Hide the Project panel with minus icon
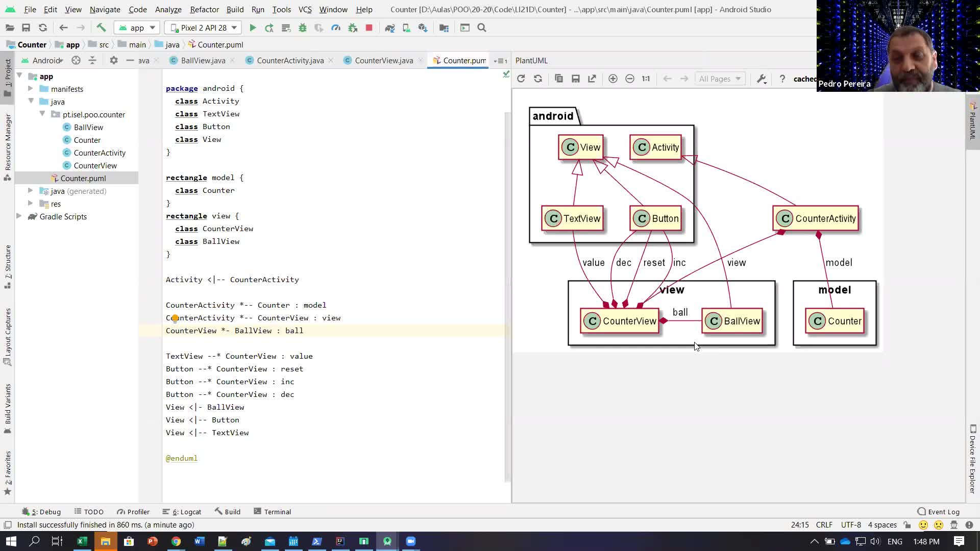This screenshot has height=551, width=980. coord(130,60)
